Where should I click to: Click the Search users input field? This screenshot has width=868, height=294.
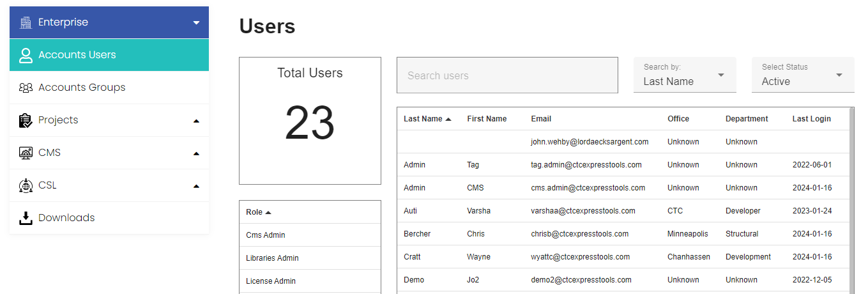point(507,75)
